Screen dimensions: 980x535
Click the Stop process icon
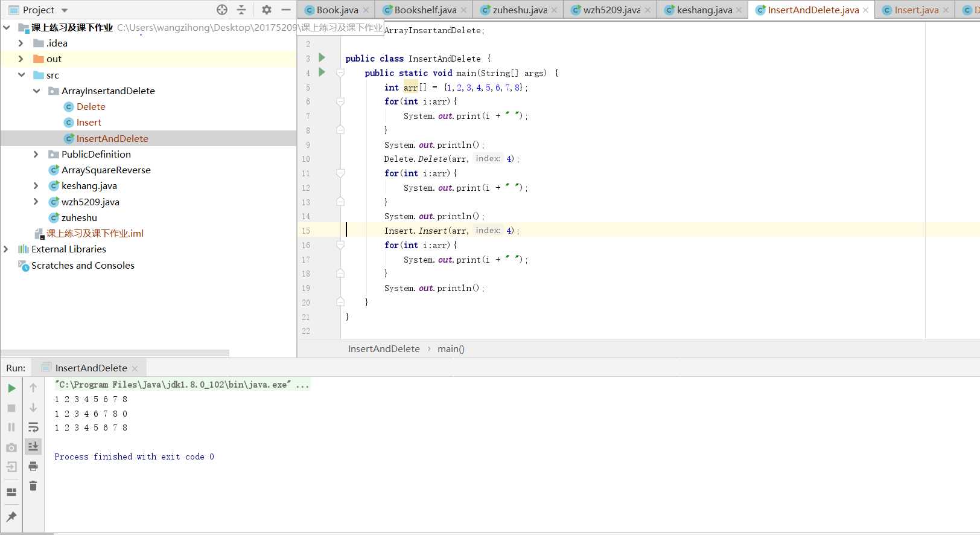click(x=11, y=408)
